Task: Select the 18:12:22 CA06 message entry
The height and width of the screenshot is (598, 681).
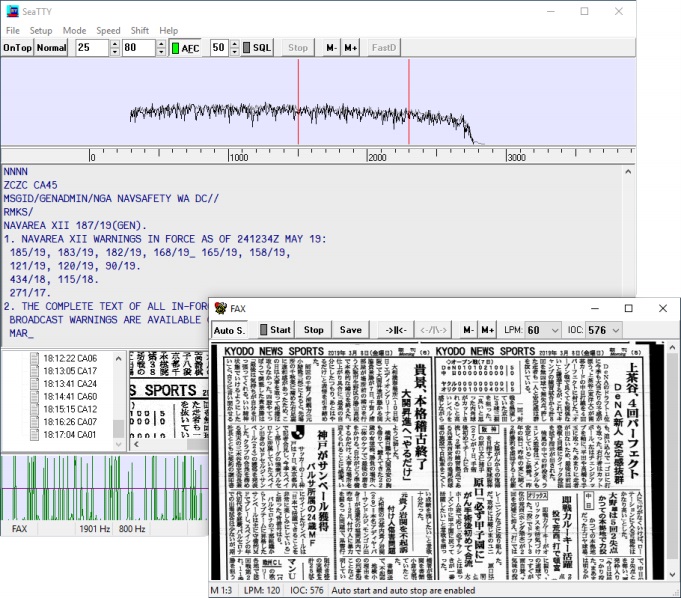Action: coord(70,359)
